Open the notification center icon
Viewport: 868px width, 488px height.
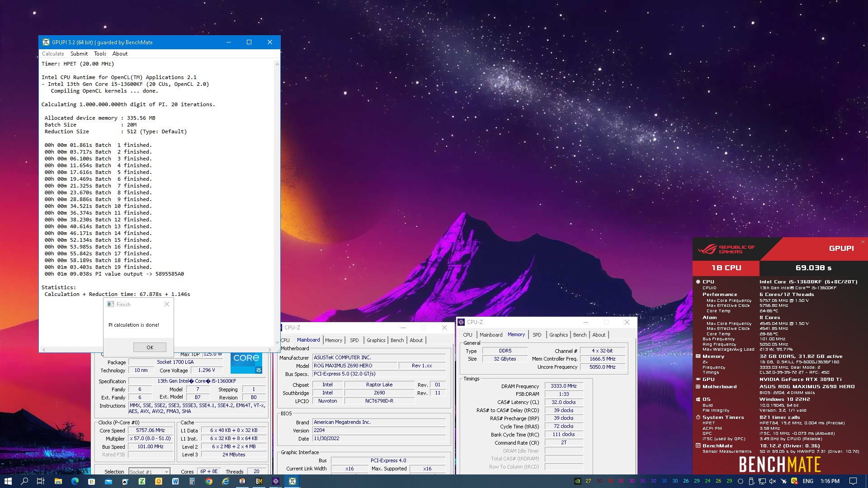pyautogui.click(x=853, y=481)
